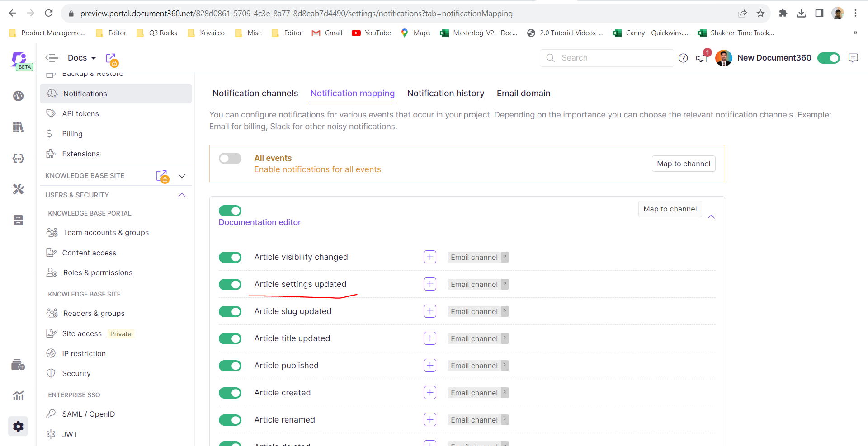Collapse the sidebar navigation menu icon
This screenshot has height=446, width=868.
coord(52,58)
